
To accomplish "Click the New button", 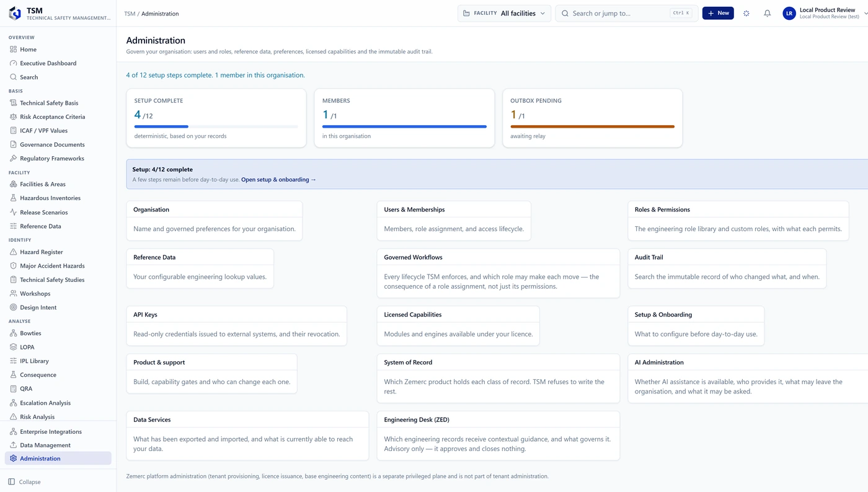I will click(x=718, y=13).
